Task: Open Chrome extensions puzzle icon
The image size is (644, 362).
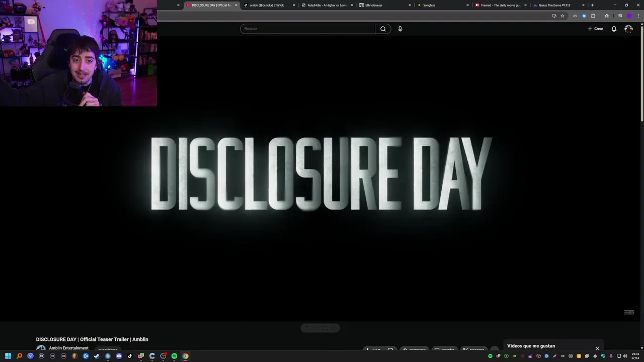Action: [593, 16]
